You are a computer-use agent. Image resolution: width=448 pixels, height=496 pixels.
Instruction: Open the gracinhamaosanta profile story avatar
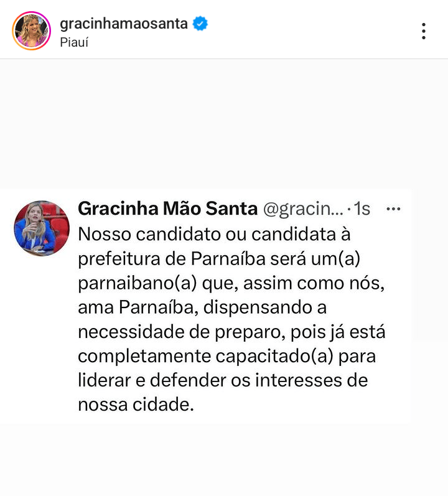[x=31, y=30]
